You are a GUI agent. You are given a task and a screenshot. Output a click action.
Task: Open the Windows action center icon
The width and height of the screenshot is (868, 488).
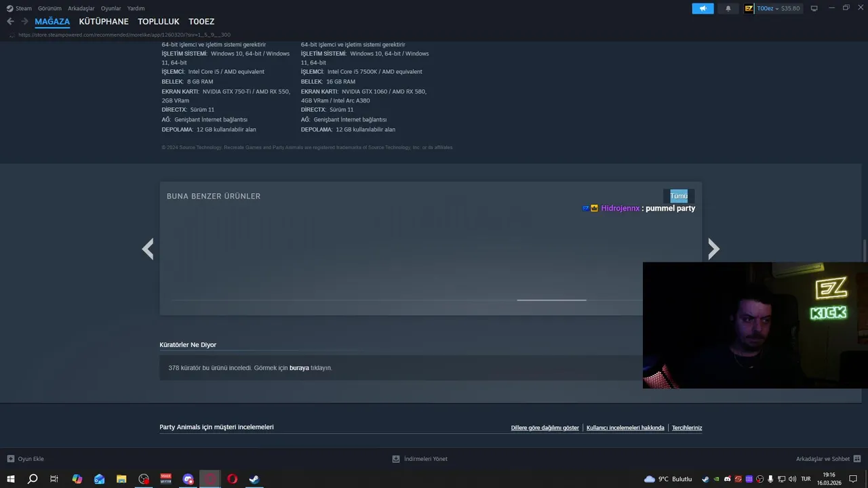pyautogui.click(x=853, y=479)
